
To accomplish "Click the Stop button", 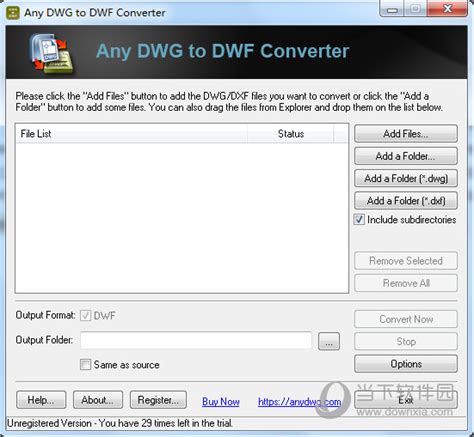I will tap(406, 341).
